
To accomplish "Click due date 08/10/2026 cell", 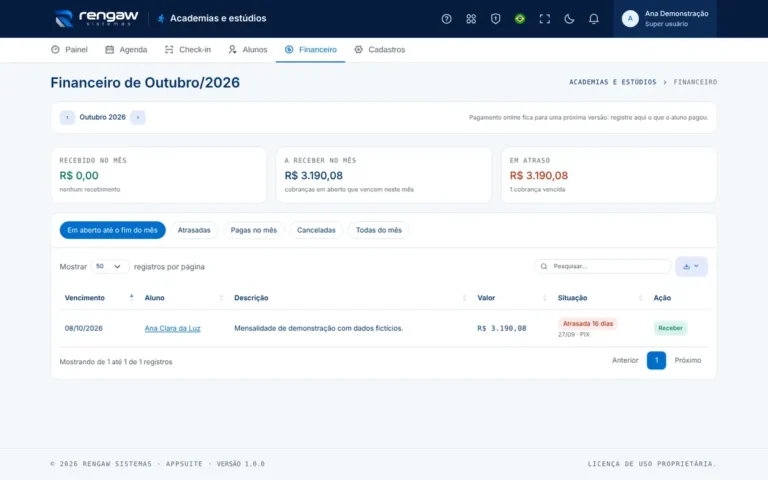I will [x=84, y=328].
